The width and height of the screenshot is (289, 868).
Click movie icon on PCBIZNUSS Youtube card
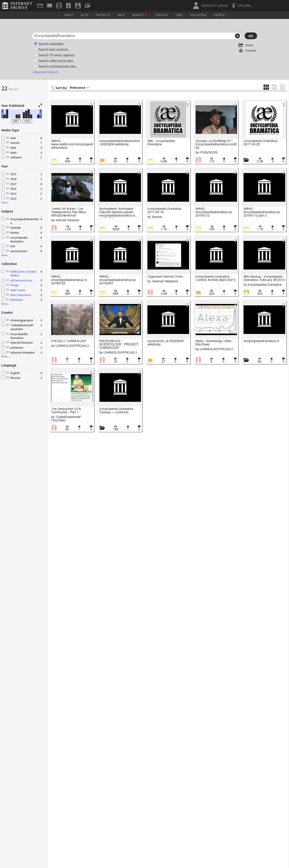click(199, 160)
